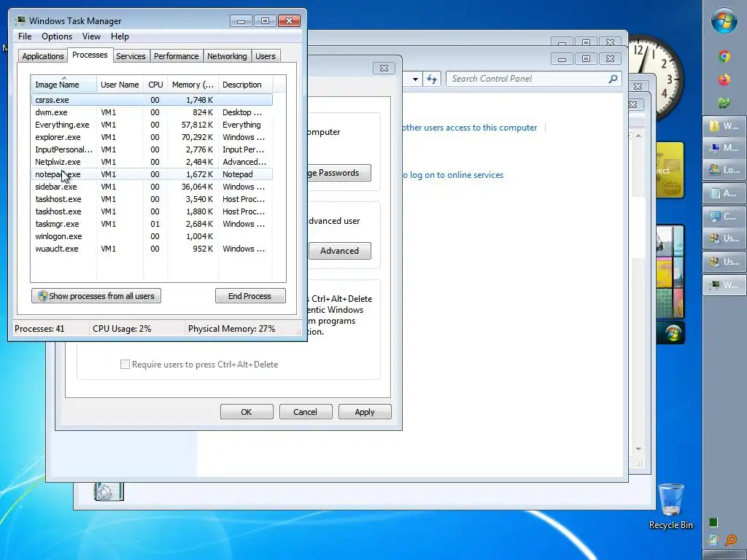Open the Options menu in Task Manager
Viewport: 747px width, 560px height.
point(57,36)
